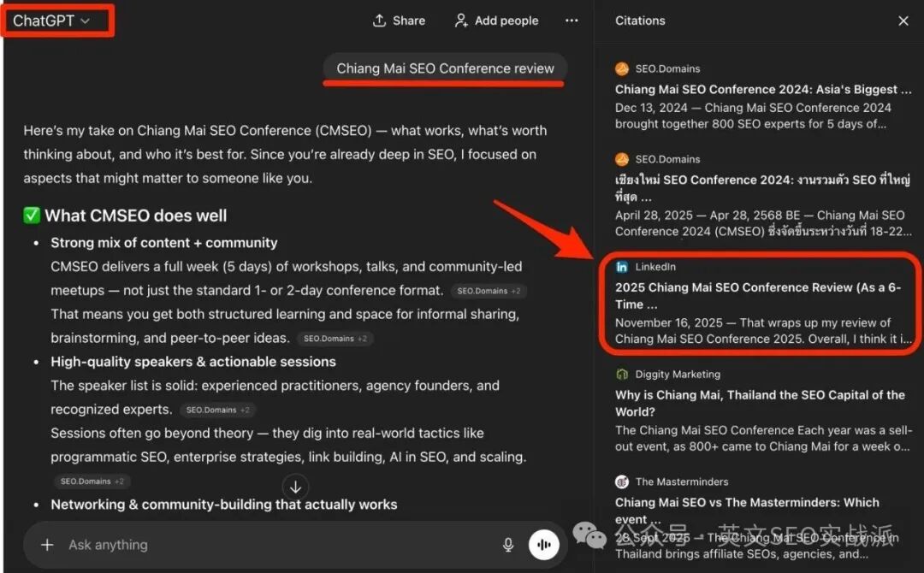Screen dimensions: 924x573
Task: Open "Why is Chiang Mai, Thailand the SEO Capital" citation
Action: pyautogui.click(x=761, y=403)
